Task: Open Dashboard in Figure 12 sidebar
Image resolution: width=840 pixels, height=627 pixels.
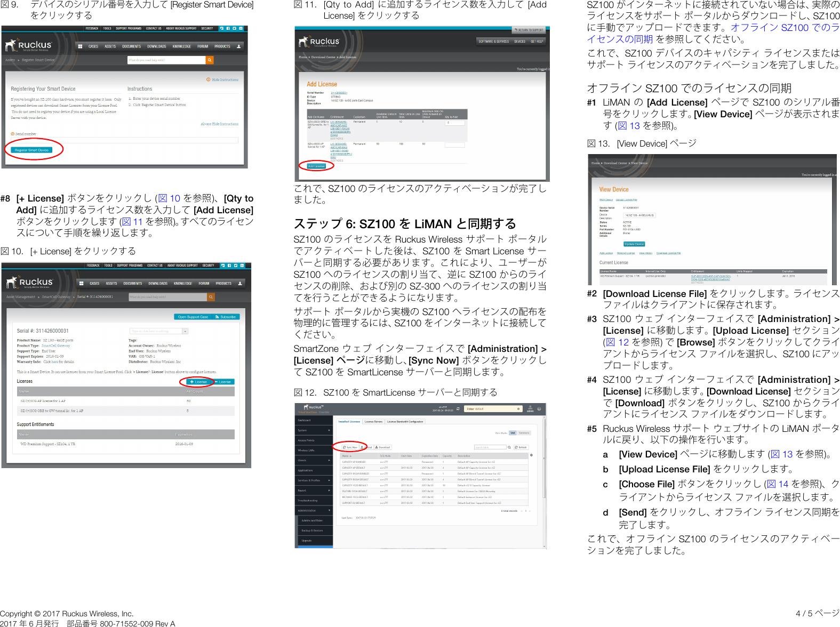Action: (x=314, y=420)
